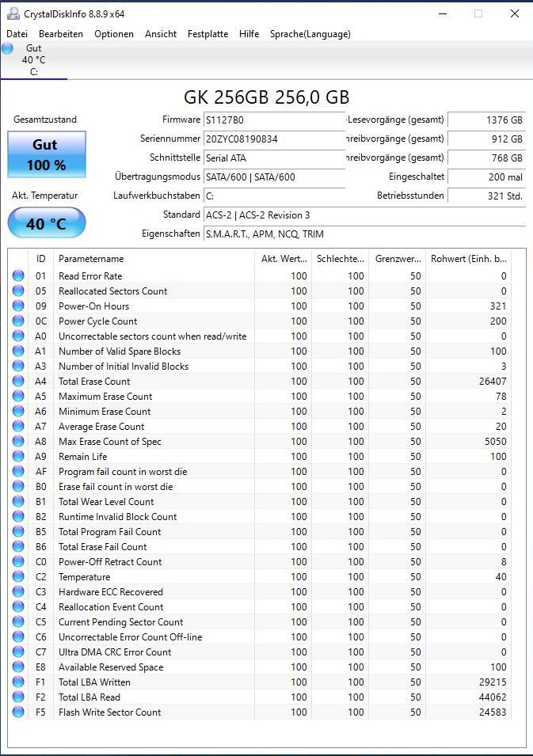Image resolution: width=533 pixels, height=756 pixels.
Task: Click status icon of Maximum Erase Count row
Action: click(18, 396)
